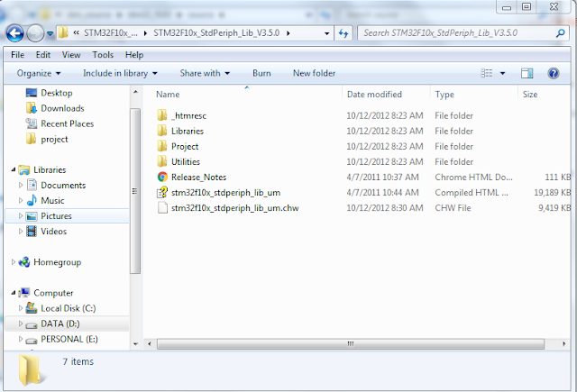This screenshot has height=392, width=577.
Task: Open Share with dropdown
Action: 205,73
